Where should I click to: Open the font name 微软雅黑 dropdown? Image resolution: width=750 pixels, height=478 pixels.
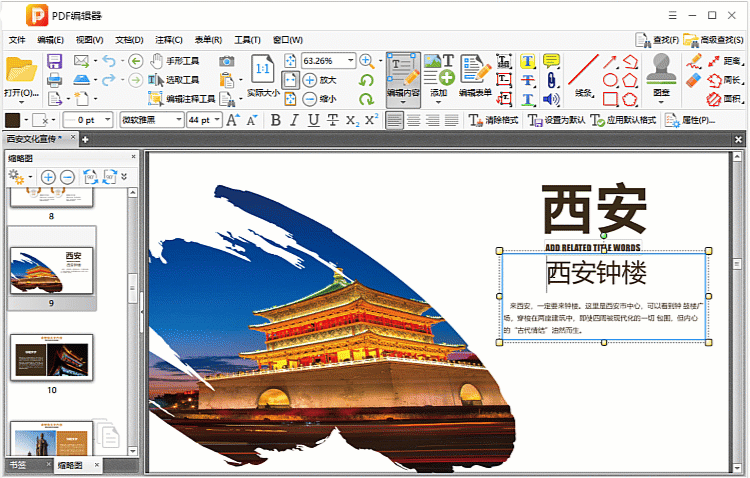(177, 120)
